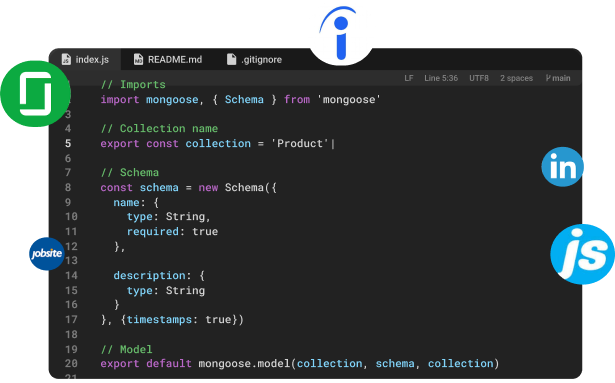The width and height of the screenshot is (615, 383).
Task: Click the JS file icon on index.js tab
Action: 66,60
